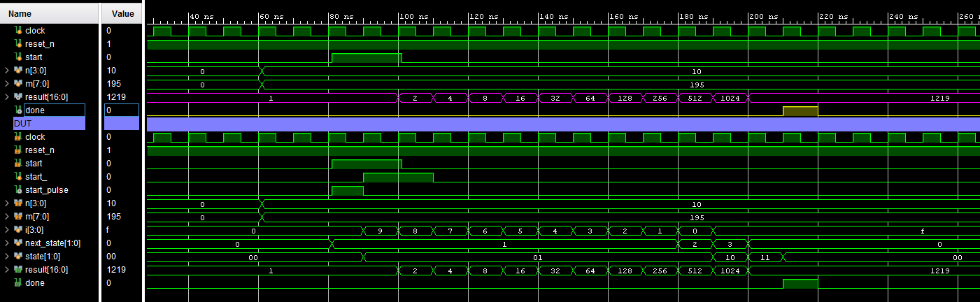Screen dimensions: 980x302
Task: Click the '3' segment in the next_state[1:0] waveform
Action: (x=730, y=243)
